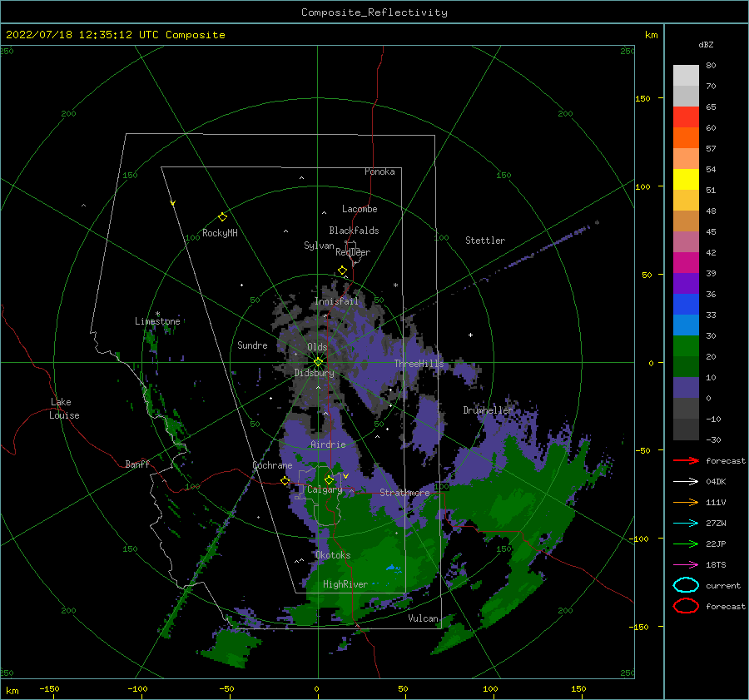Viewport: 749px width, 700px height.
Task: Click the asterisk marker above Limestone
Action: click(x=157, y=314)
